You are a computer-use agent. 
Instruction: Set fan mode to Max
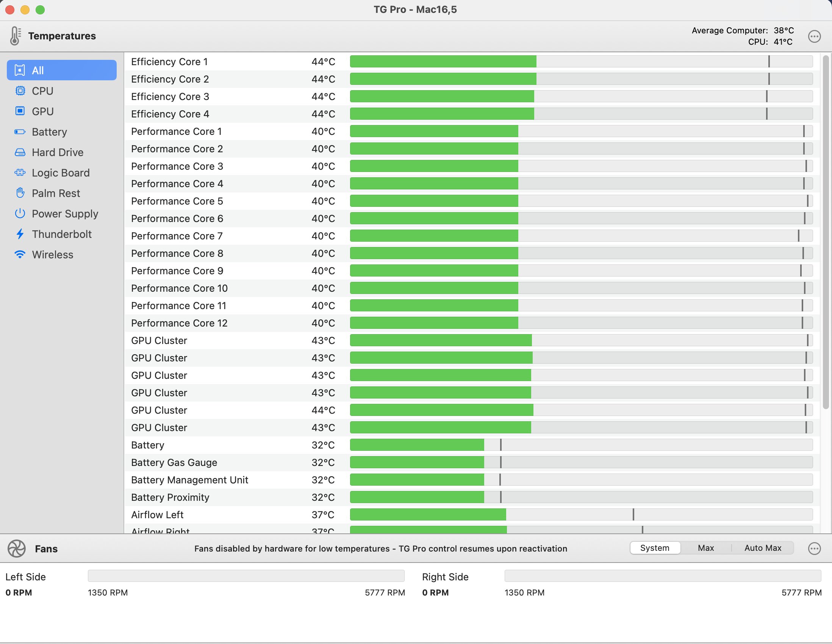pyautogui.click(x=705, y=548)
